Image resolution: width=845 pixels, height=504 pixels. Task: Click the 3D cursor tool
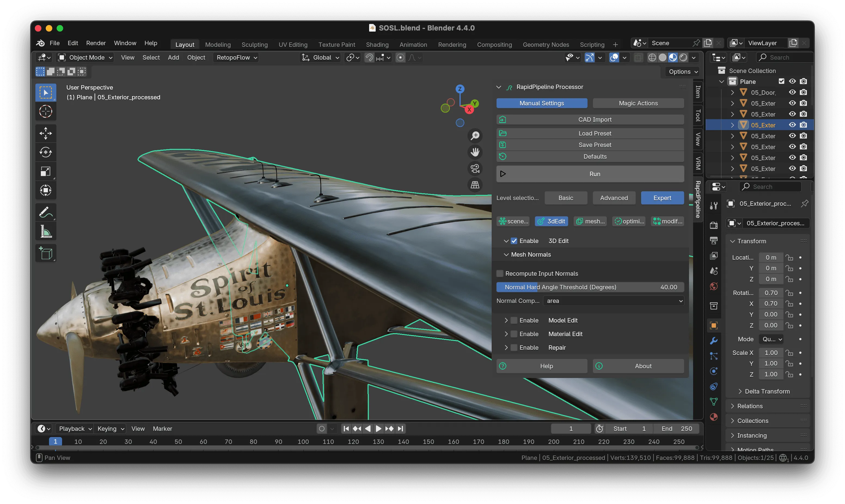coord(45,111)
